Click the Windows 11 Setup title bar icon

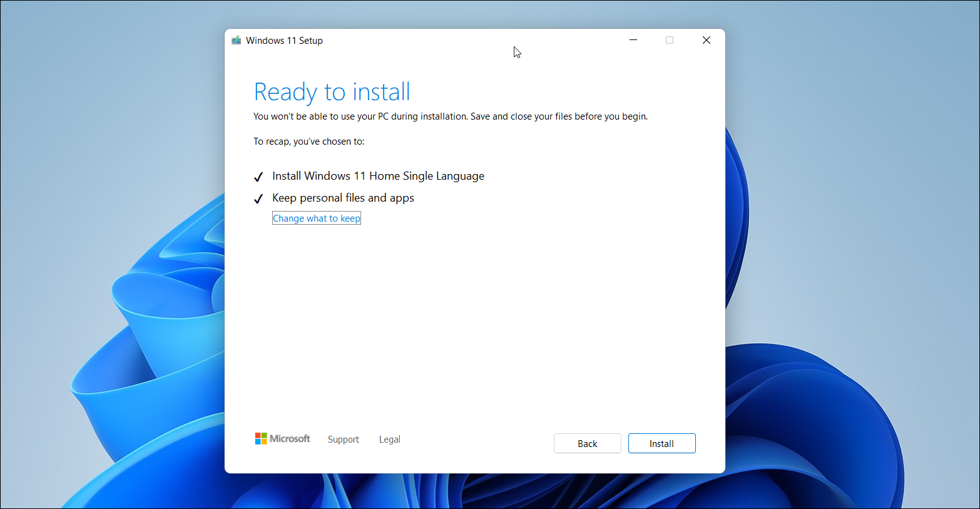236,41
